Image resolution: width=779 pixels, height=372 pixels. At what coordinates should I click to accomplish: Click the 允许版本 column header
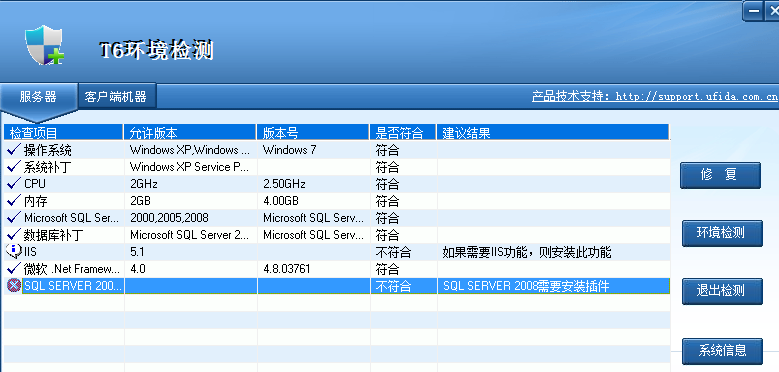click(x=190, y=133)
